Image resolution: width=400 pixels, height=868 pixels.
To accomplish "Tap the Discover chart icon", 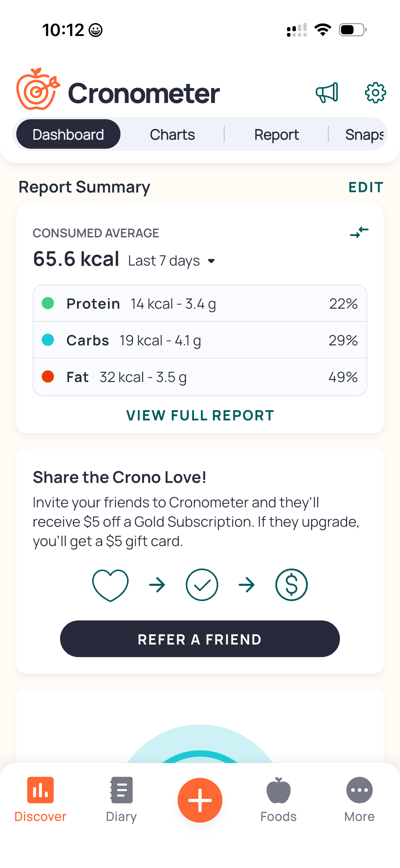I will coord(40,790).
